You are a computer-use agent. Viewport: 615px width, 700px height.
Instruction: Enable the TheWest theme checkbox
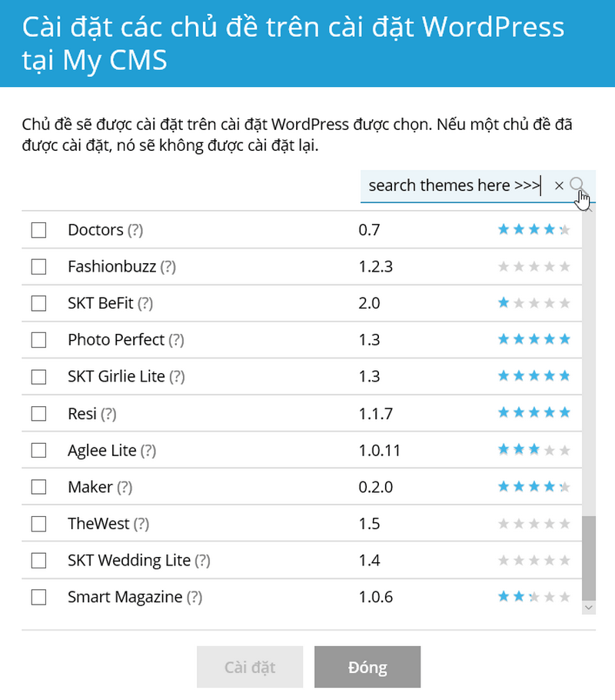[x=38, y=524]
